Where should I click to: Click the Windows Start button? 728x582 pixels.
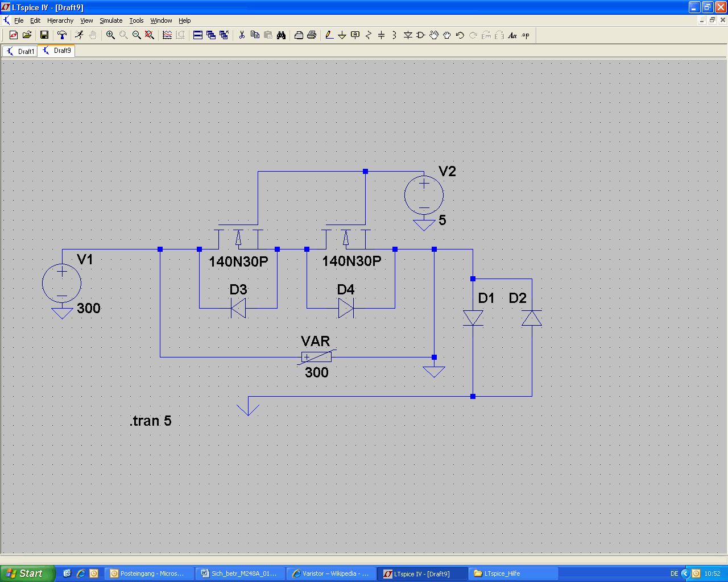pos(27,573)
